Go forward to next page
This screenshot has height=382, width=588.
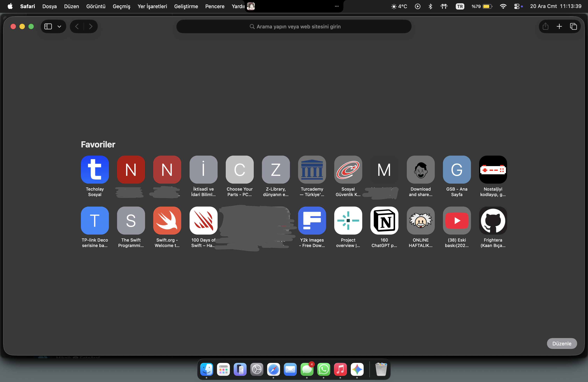pyautogui.click(x=91, y=26)
